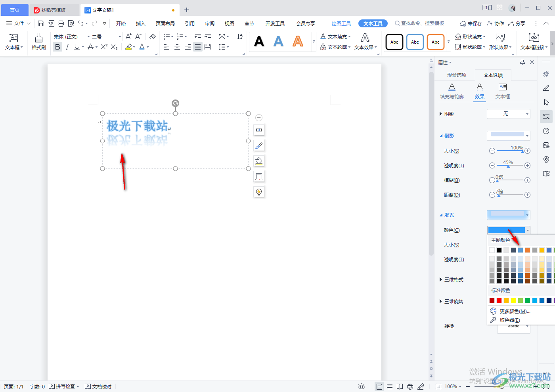Pick the orange theme color swatch
The width and height of the screenshot is (555, 392).
528,250
